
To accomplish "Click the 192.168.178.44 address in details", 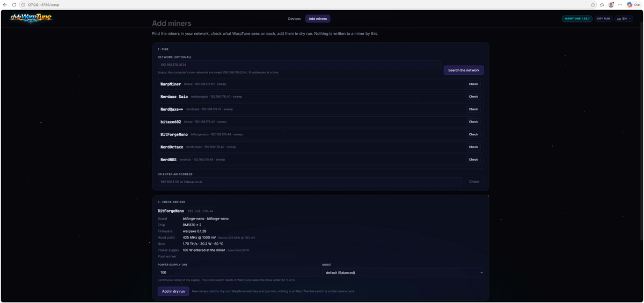I will pos(200,212).
